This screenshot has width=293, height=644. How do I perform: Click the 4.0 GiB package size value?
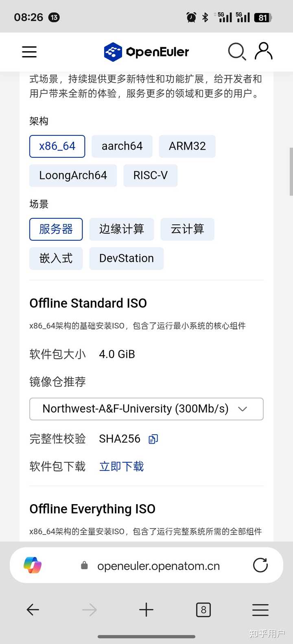(x=117, y=354)
